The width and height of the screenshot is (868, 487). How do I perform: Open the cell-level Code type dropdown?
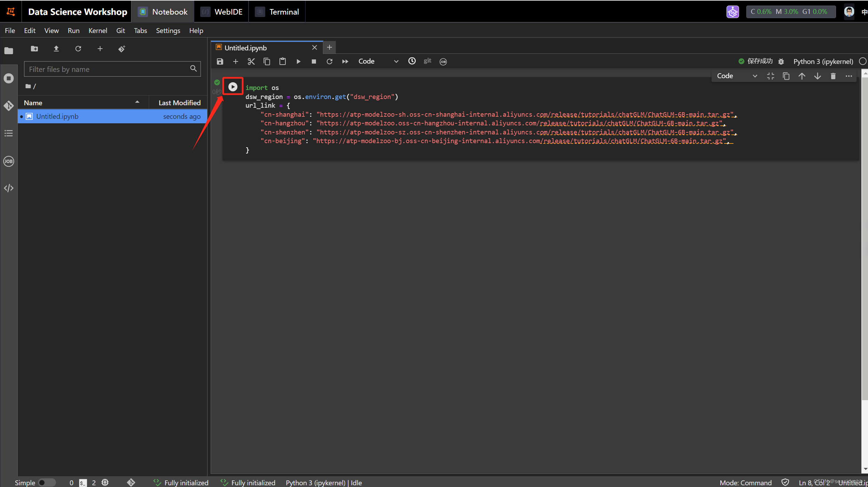(737, 76)
